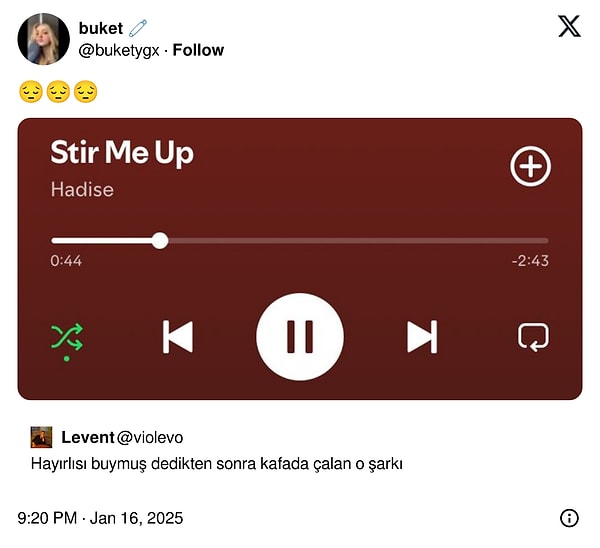600x548 pixels.
Task: Skip to the next track
Action: coord(422,337)
